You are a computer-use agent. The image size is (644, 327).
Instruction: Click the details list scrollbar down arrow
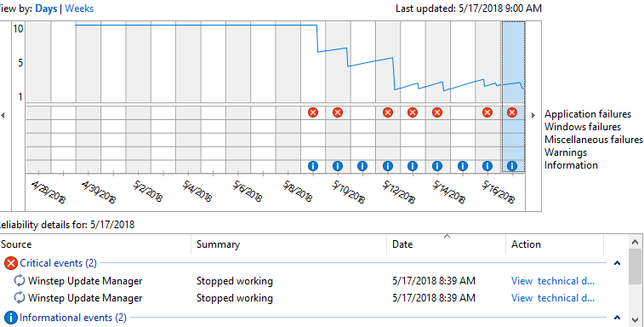coord(635,318)
